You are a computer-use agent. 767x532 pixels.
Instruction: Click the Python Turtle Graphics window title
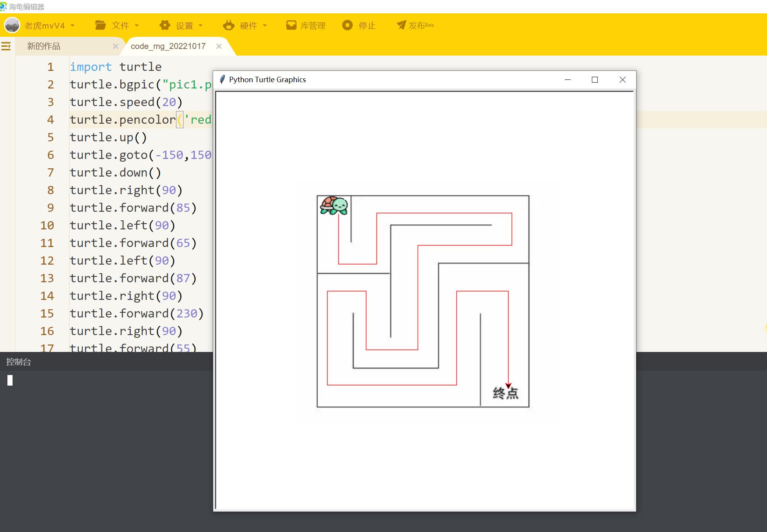[x=268, y=79]
